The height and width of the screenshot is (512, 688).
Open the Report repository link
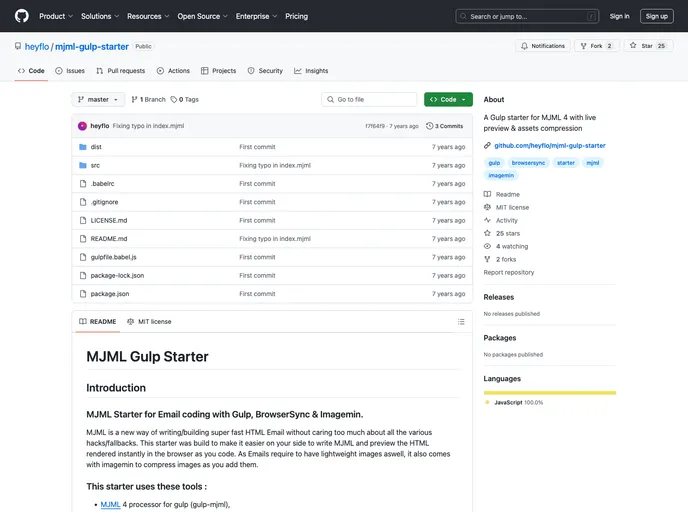(509, 272)
